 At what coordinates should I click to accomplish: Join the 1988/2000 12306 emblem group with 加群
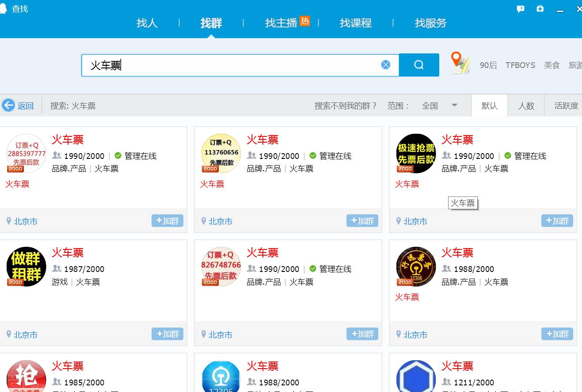557,334
